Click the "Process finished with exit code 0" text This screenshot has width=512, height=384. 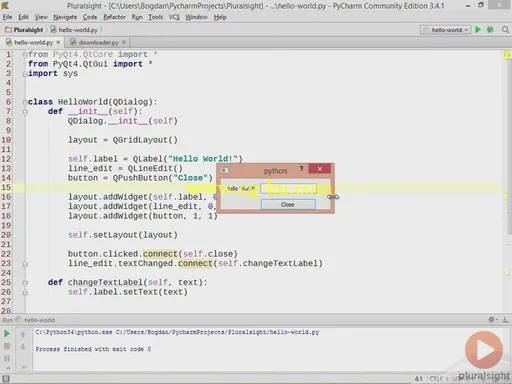(93, 349)
